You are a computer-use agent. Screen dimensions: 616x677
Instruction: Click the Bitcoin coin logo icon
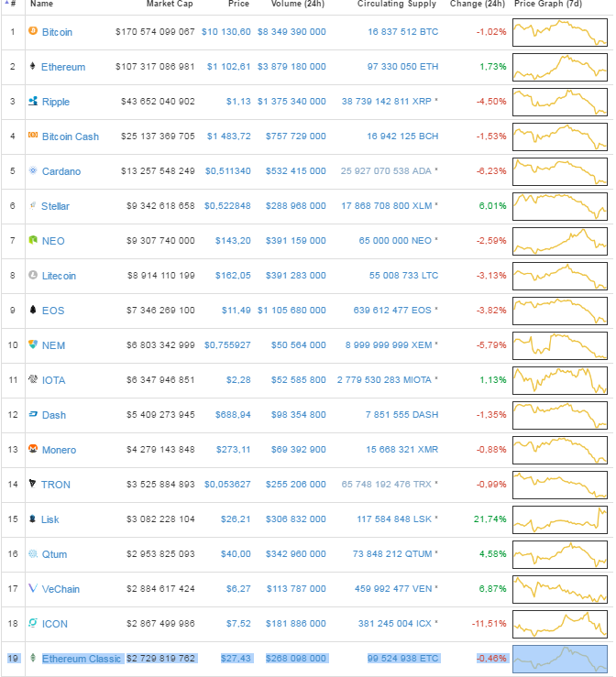point(33,32)
